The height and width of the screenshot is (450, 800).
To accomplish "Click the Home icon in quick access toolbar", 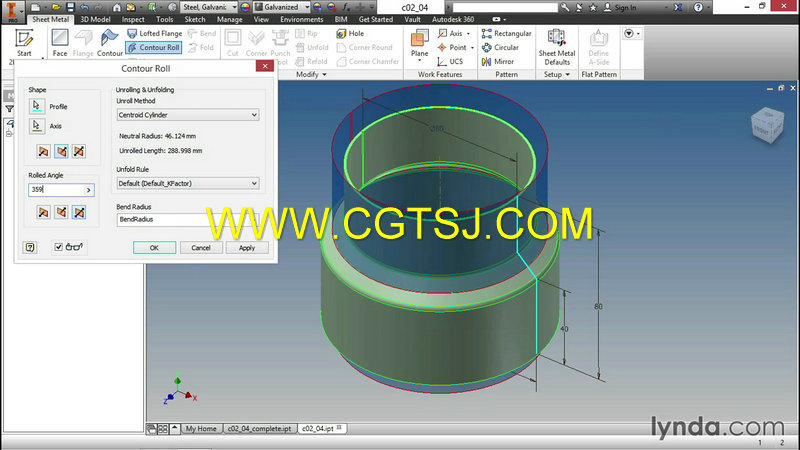I will click(117, 7).
